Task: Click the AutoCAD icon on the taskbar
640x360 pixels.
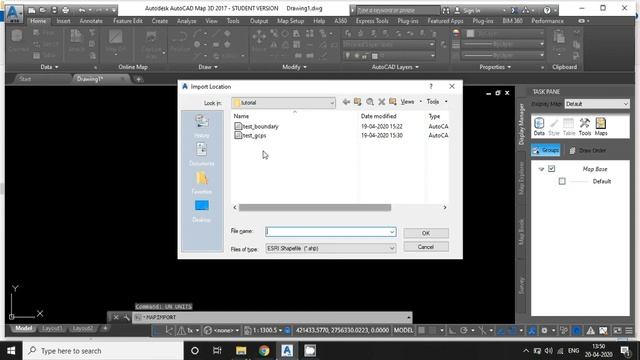Action: click(287, 351)
